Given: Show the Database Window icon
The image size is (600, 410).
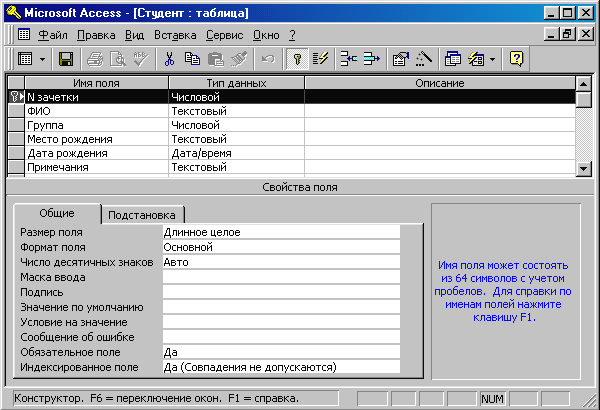Looking at the screenshot, I should (x=453, y=59).
